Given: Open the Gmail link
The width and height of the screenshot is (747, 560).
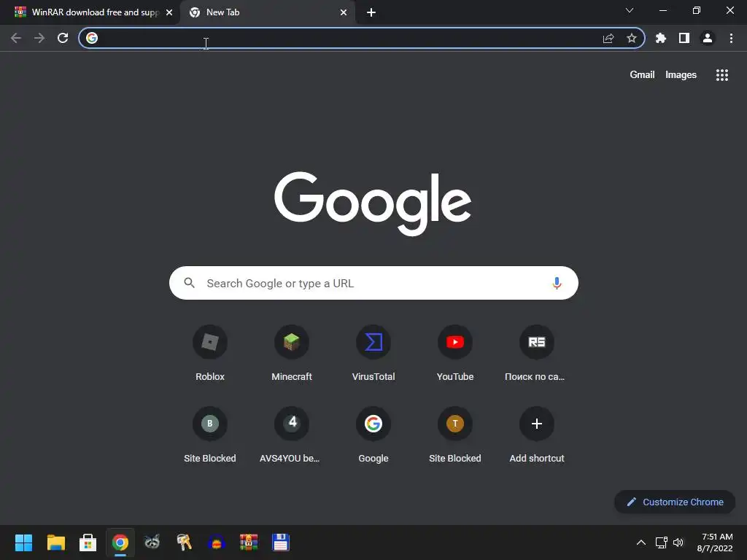Looking at the screenshot, I should click(x=642, y=75).
